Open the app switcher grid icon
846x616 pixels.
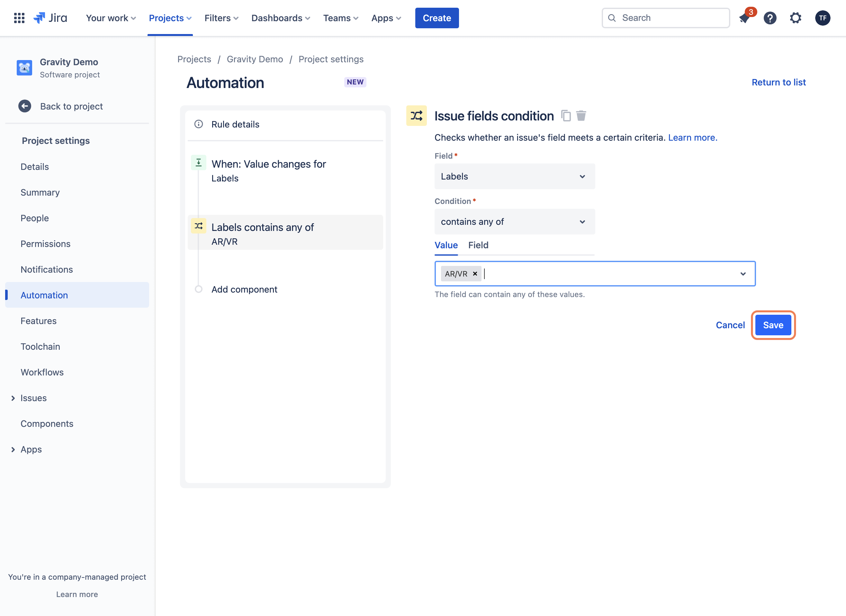pyautogui.click(x=19, y=18)
